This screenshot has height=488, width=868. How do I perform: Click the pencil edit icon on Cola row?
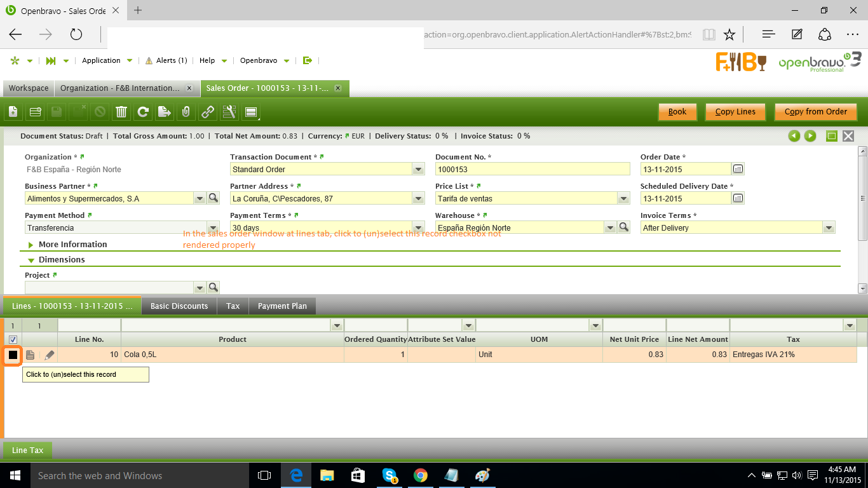point(49,355)
